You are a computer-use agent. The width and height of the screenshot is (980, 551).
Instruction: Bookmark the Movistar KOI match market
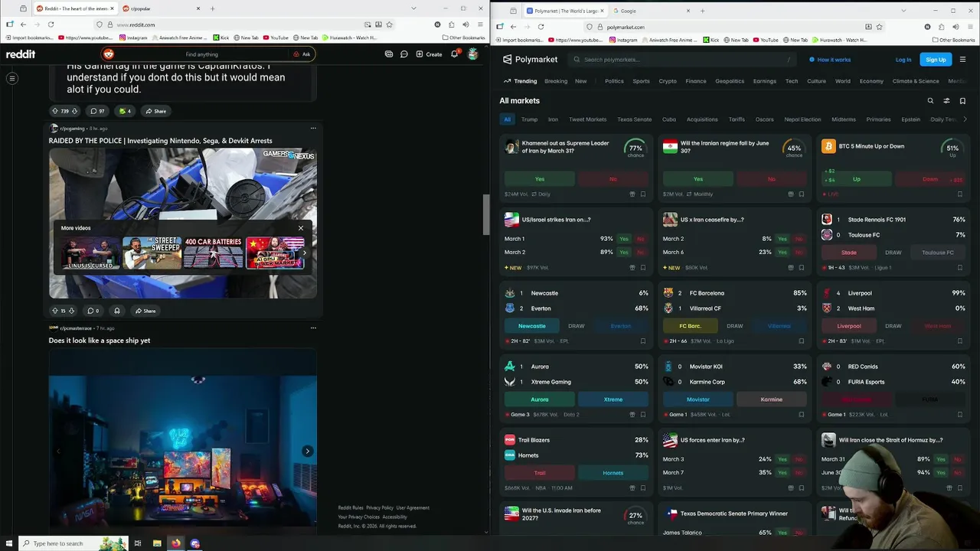(802, 415)
